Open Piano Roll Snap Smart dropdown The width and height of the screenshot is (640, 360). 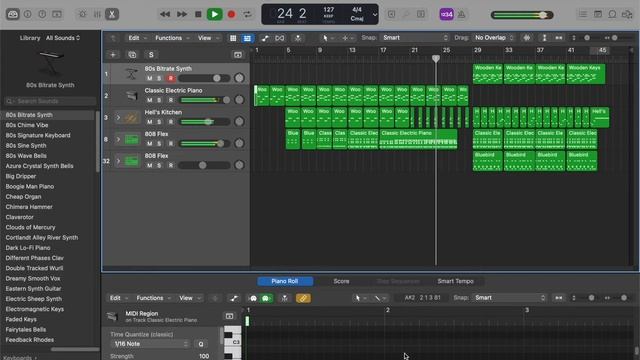[x=509, y=298]
